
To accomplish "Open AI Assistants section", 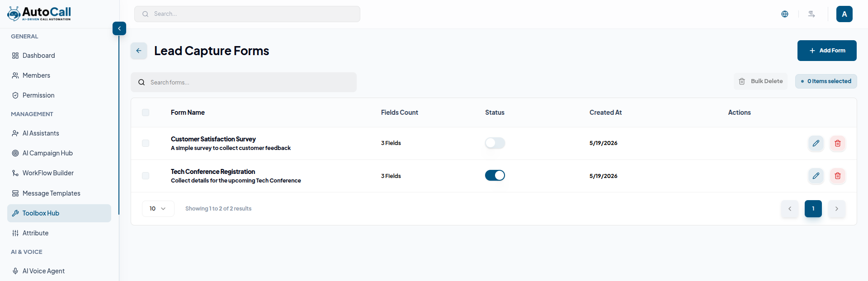I will click(59, 133).
